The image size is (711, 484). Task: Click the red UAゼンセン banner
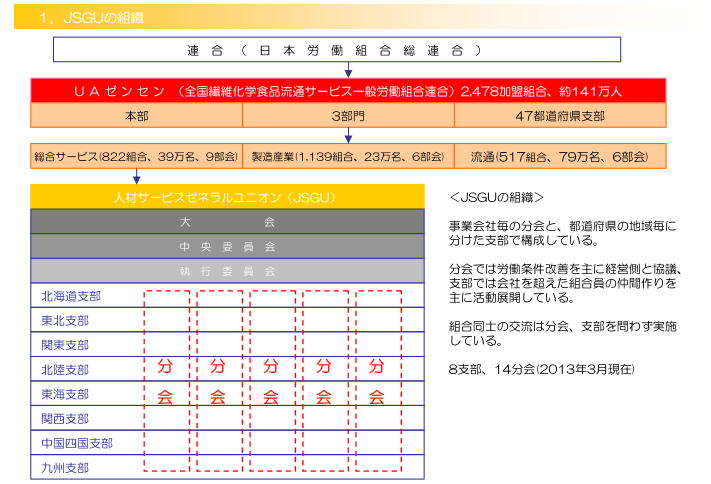click(x=348, y=91)
